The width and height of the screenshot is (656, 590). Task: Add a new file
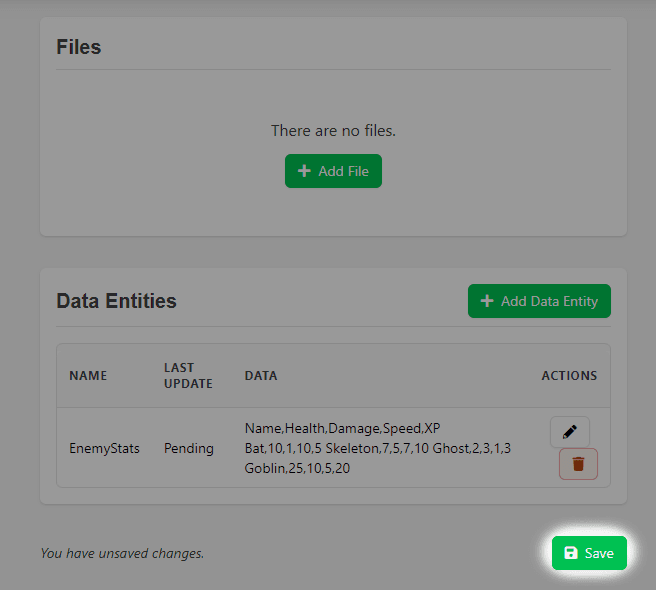click(333, 171)
